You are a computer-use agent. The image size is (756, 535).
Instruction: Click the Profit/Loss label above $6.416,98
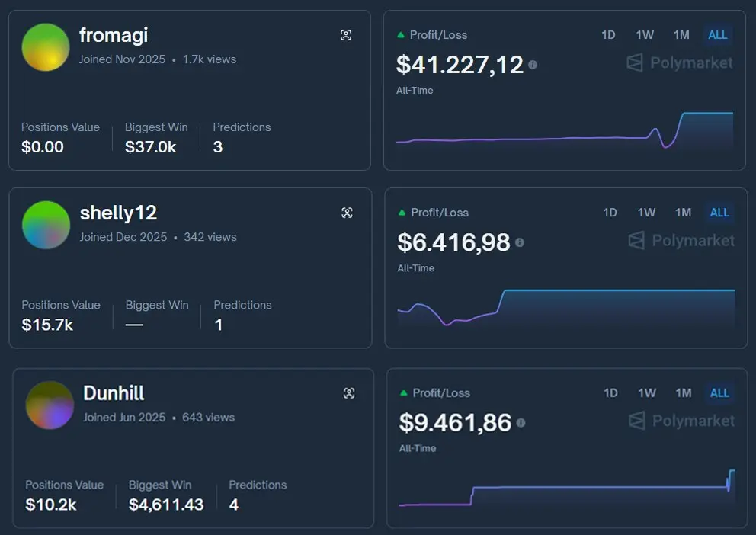pos(440,213)
